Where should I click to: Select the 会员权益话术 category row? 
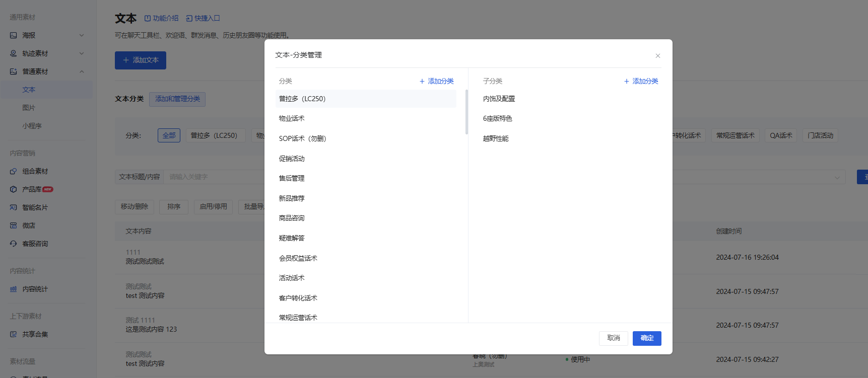(x=366, y=258)
